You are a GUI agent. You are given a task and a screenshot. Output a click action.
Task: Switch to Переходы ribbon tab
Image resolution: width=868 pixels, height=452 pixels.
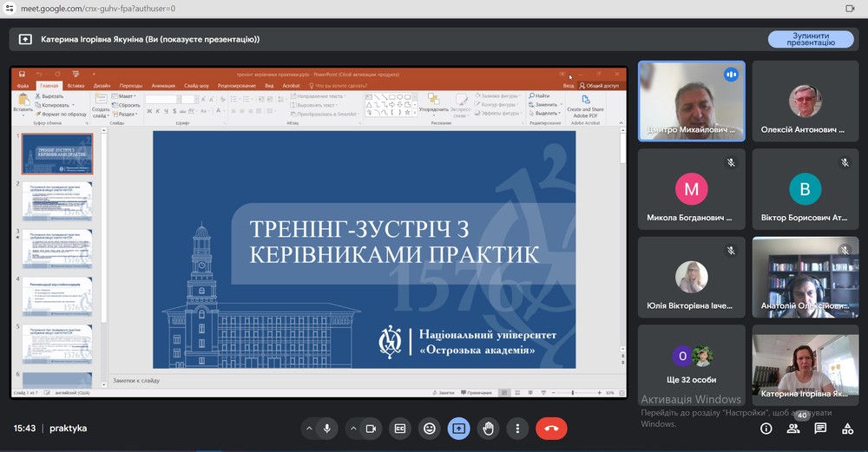point(131,86)
